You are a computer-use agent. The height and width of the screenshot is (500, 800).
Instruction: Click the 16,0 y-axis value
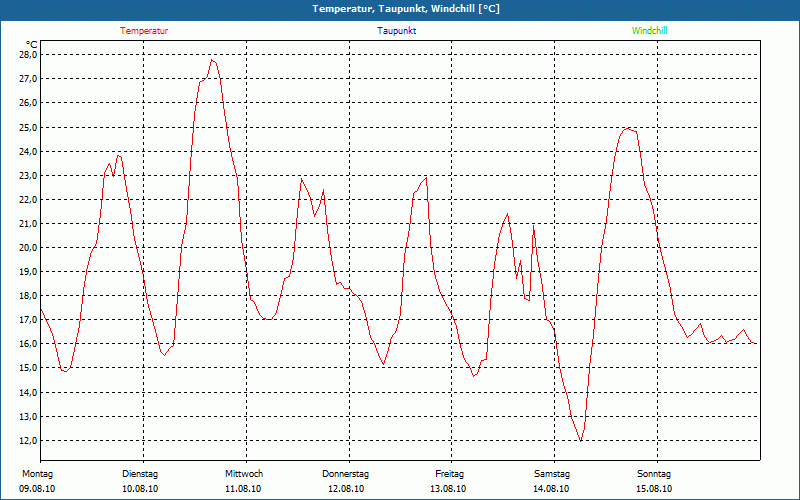point(28,344)
